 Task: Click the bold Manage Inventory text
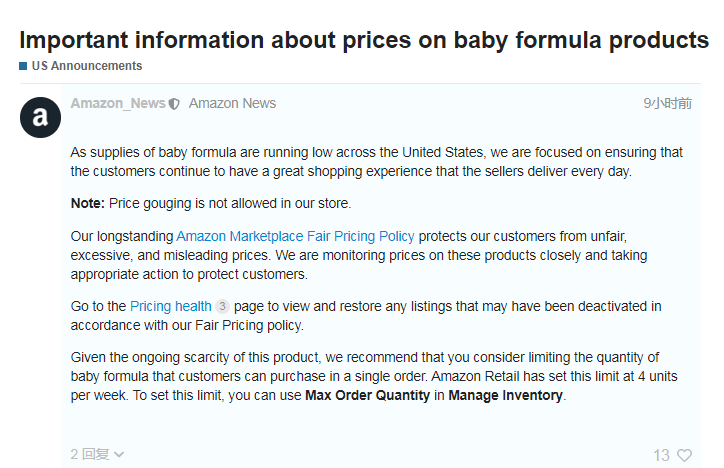(506, 395)
